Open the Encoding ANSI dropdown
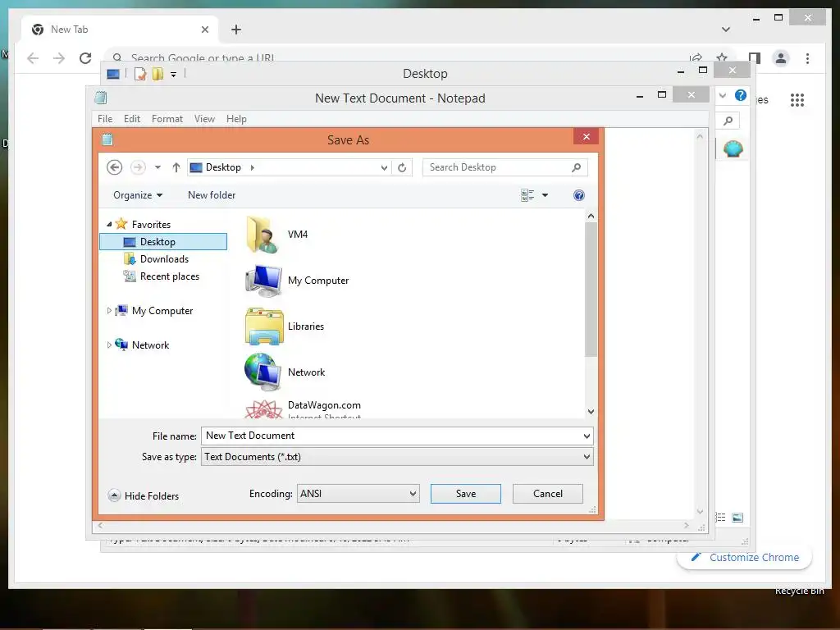 coord(358,493)
